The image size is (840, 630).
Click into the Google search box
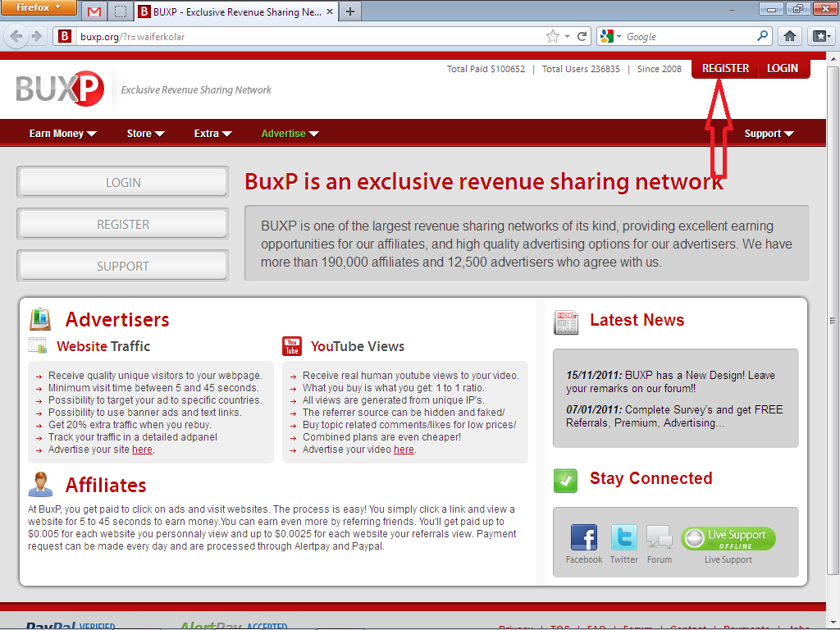(x=690, y=36)
